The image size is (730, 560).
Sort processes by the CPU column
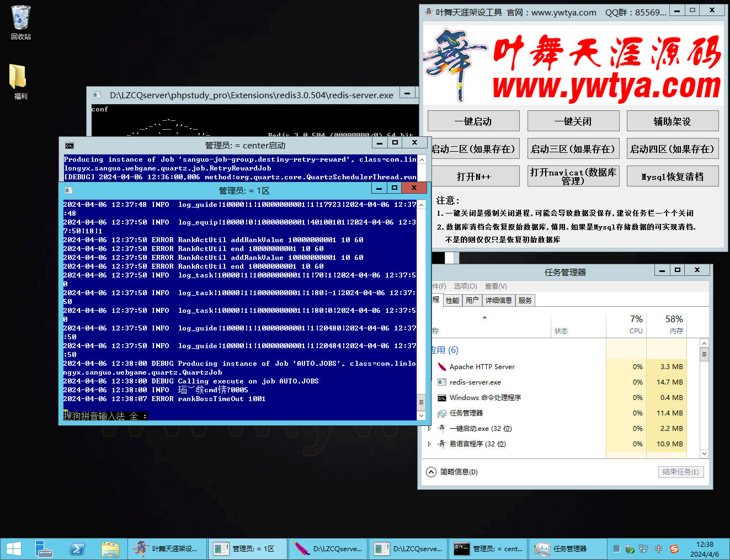[x=626, y=326]
